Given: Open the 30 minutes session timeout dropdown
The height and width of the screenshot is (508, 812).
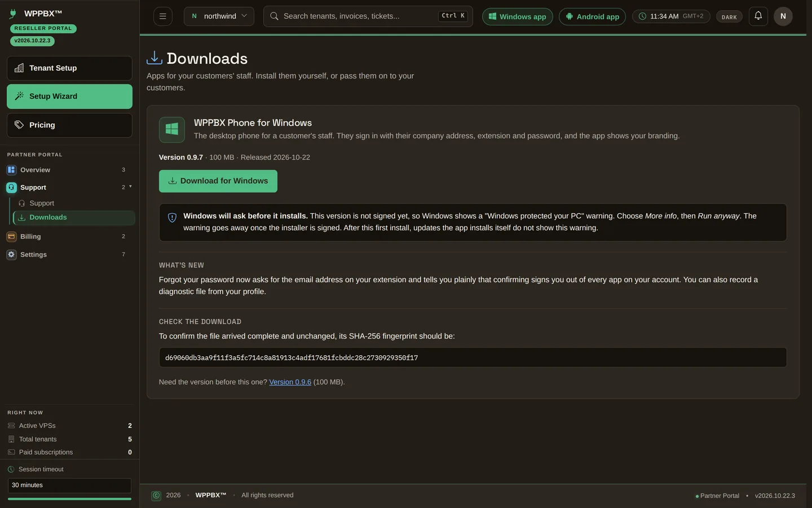Looking at the screenshot, I should 69,485.
